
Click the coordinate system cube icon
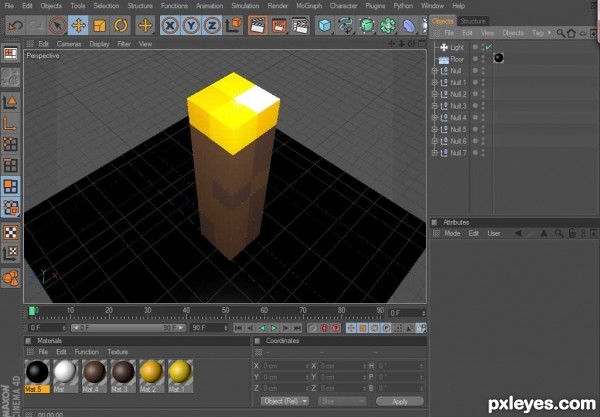(233, 26)
